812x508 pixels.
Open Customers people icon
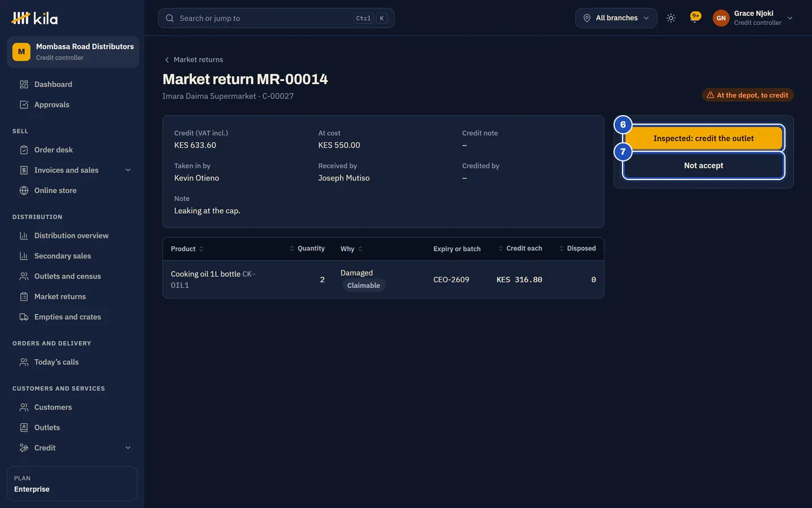(24, 408)
